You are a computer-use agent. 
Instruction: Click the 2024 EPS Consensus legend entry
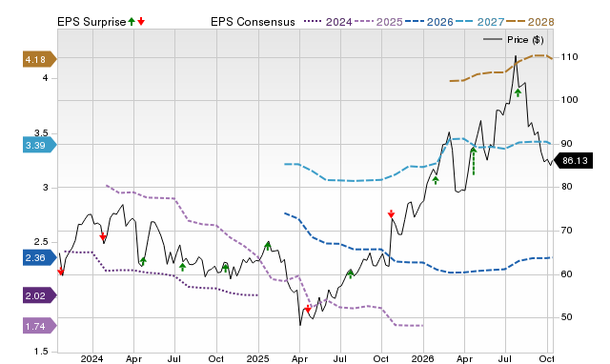click(328, 22)
